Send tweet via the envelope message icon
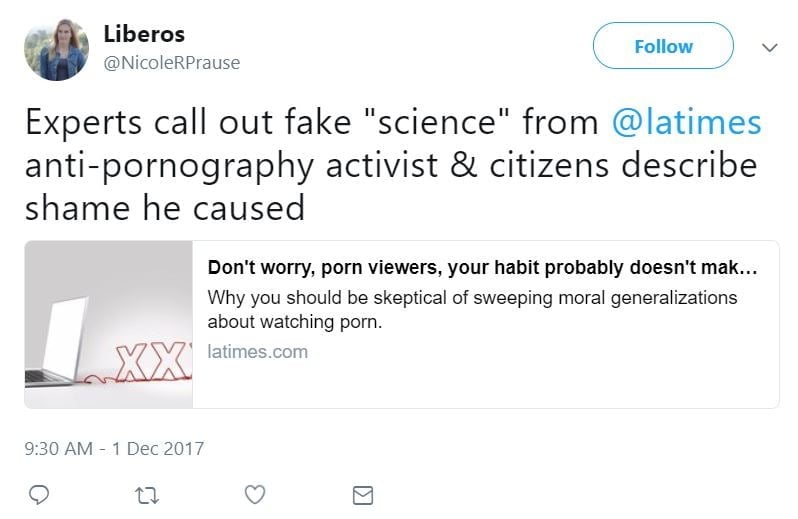 pos(363,495)
